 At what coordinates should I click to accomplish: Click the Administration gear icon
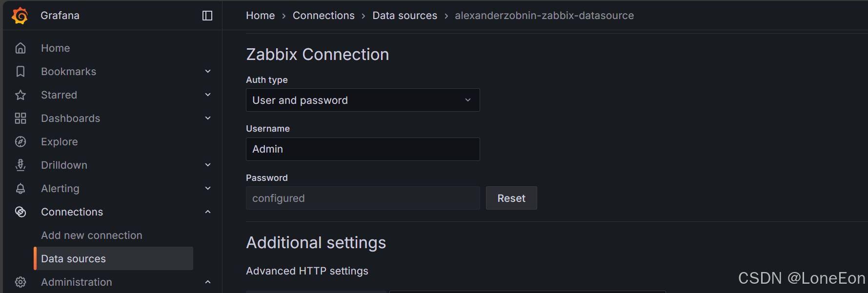pyautogui.click(x=20, y=282)
